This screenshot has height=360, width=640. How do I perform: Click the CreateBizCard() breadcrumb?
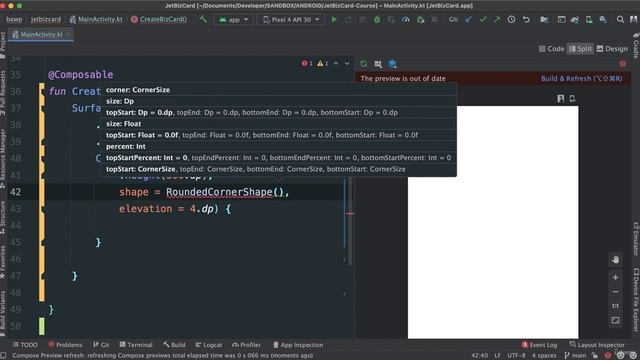click(159, 19)
